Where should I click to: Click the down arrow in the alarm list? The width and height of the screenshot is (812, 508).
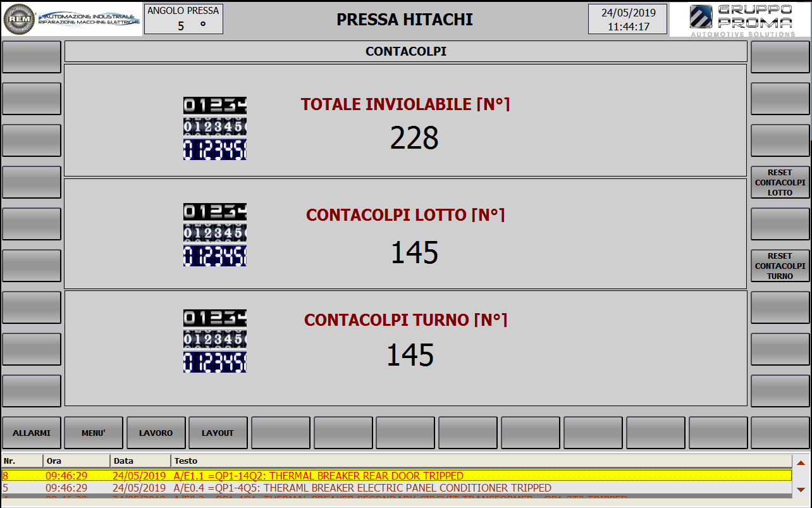801,489
